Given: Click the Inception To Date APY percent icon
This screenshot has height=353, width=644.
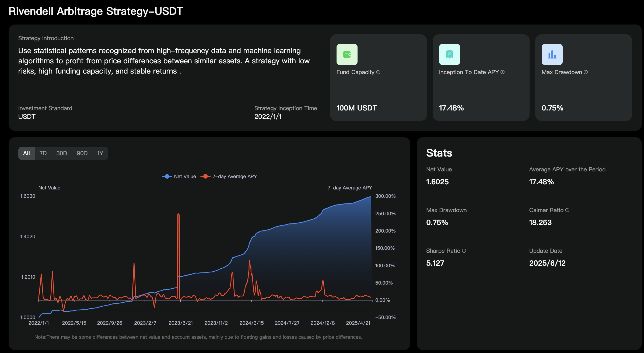Looking at the screenshot, I should pos(449,54).
